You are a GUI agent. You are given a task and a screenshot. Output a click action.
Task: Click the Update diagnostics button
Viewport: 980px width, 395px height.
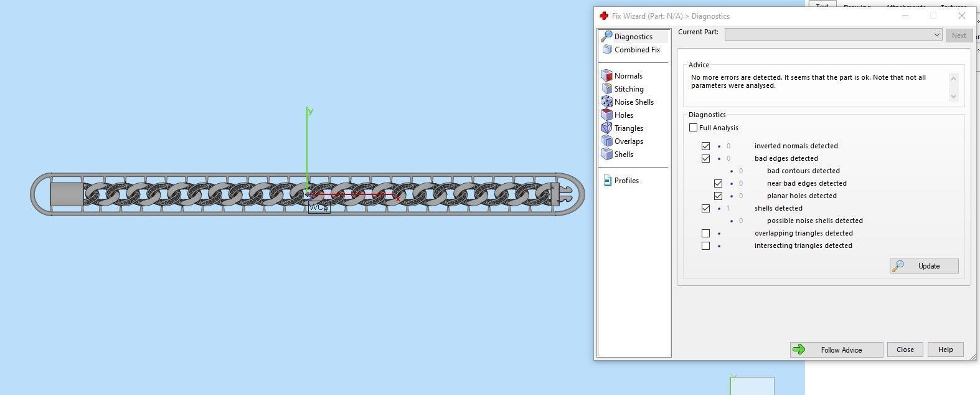[924, 266]
